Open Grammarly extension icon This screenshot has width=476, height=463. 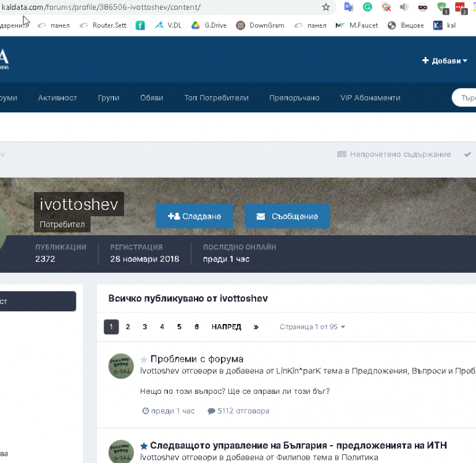pos(367,7)
